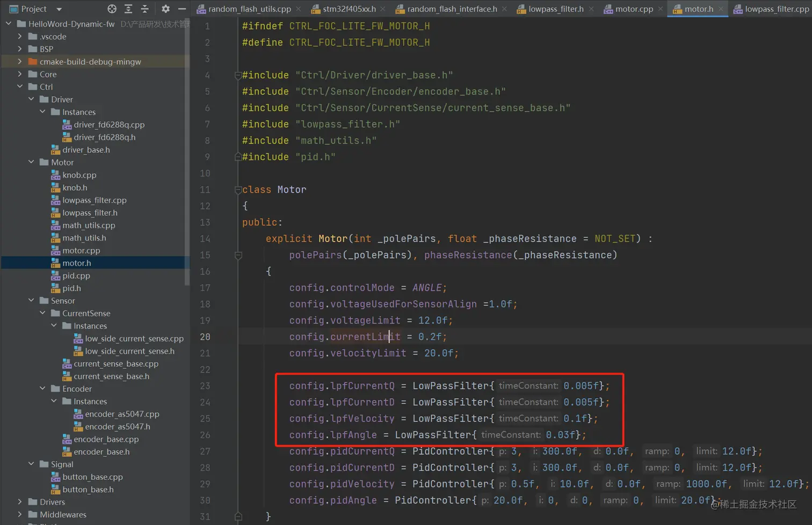Hide the Project panel with minus icon
Screen dimensions: 812x525
point(182,9)
